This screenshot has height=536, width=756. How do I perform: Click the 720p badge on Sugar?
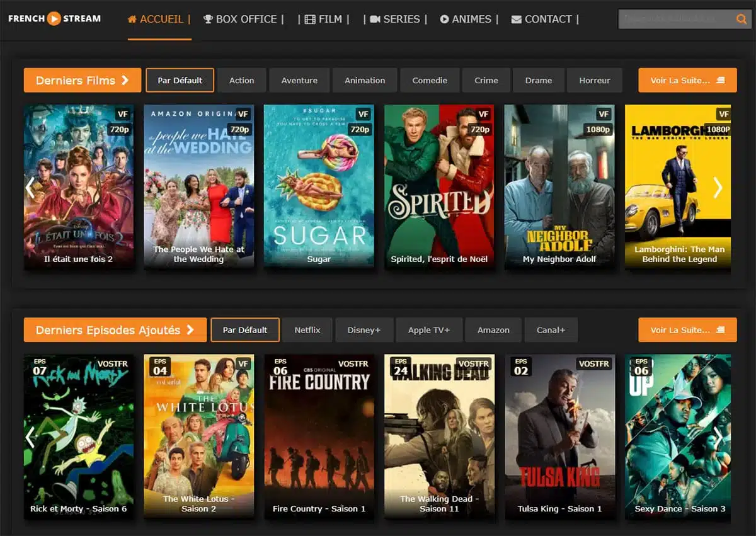pos(360,129)
